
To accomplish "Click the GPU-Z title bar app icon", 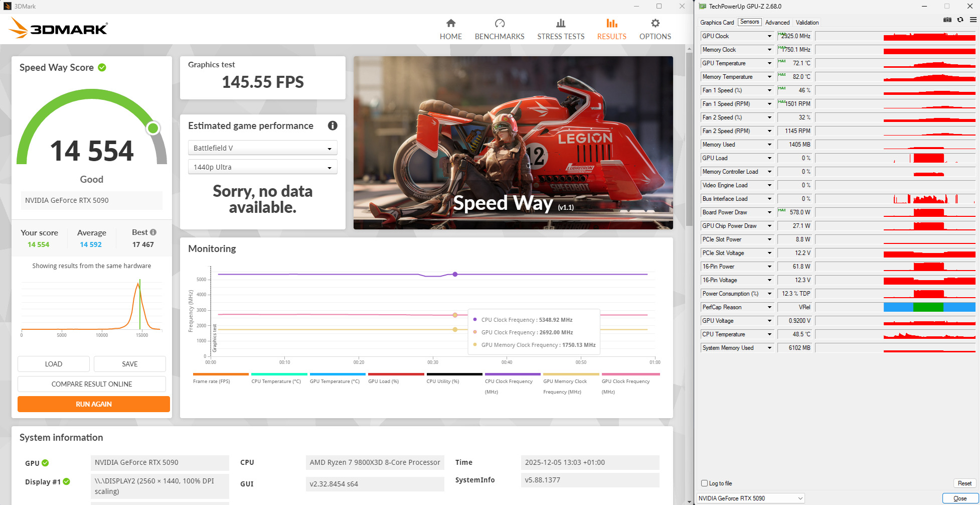I will pyautogui.click(x=703, y=7).
